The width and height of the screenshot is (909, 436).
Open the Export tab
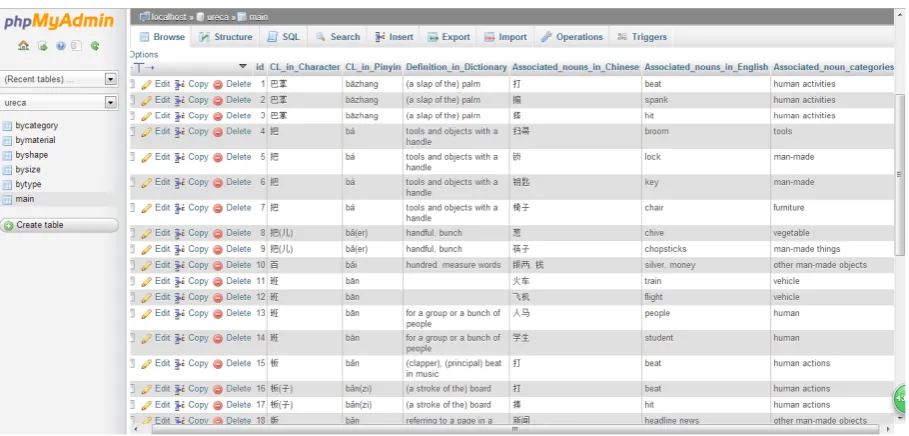tap(449, 37)
